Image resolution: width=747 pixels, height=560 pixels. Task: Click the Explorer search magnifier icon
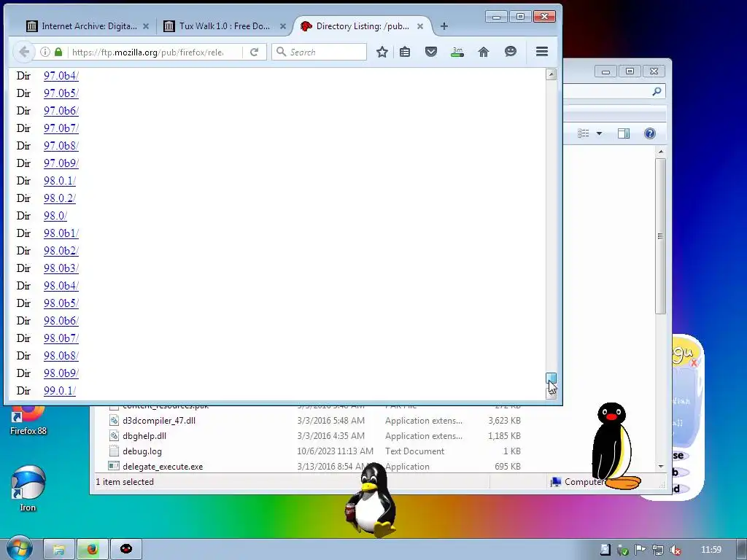657,91
